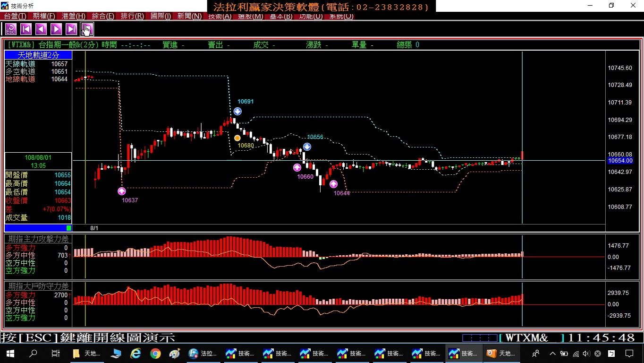Jump to last bar with skip-to-end button
The width and height of the screenshot is (644, 363).
click(x=71, y=29)
